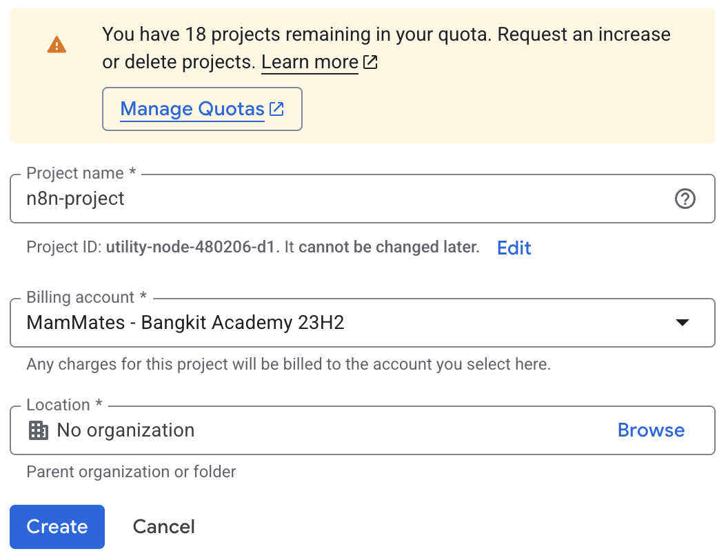Click the 'Parent organization or folder' helper text
Screen dimensions: 728x560
(x=132, y=472)
